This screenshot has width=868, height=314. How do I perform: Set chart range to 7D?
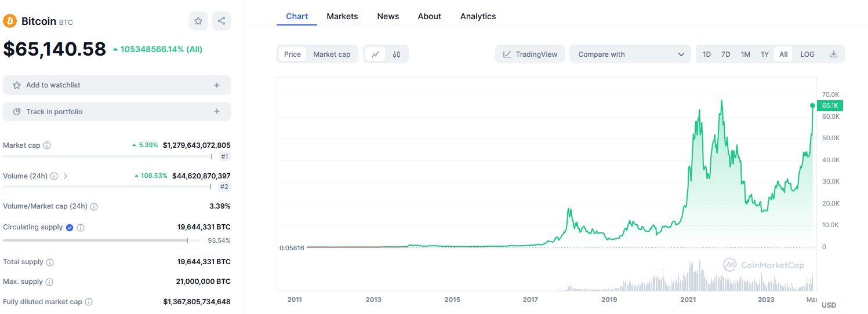(725, 54)
